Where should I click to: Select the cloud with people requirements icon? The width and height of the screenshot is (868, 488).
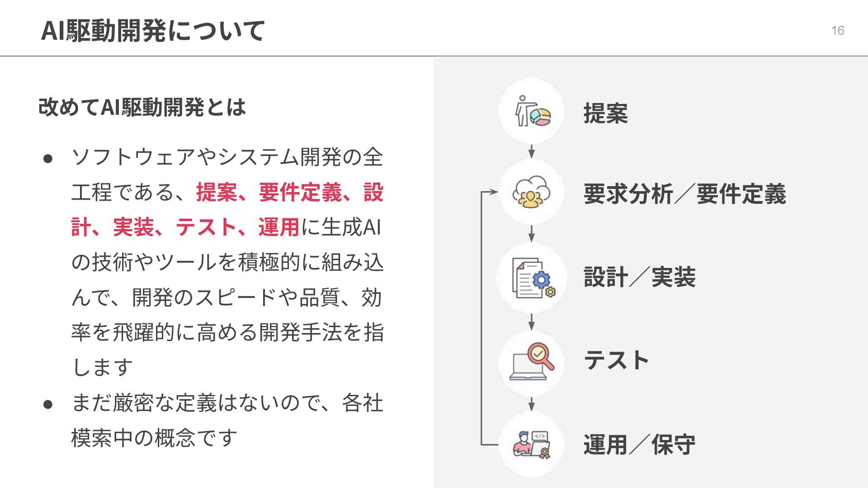(532, 192)
